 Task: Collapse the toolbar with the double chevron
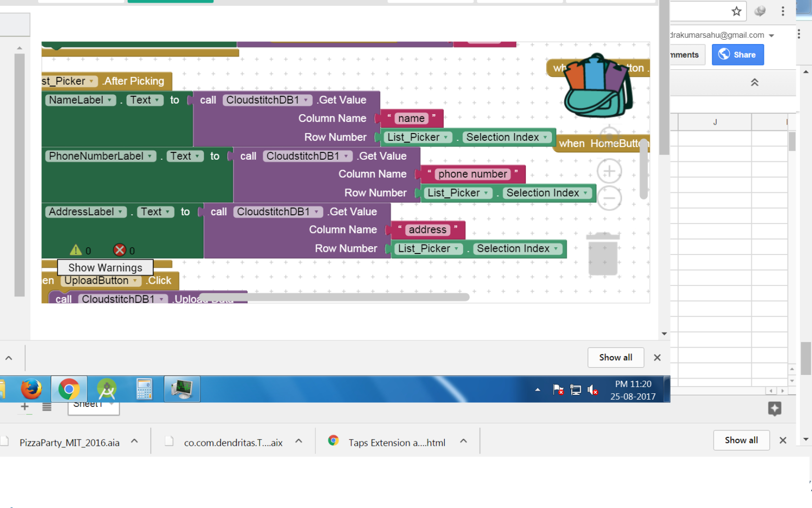pyautogui.click(x=754, y=82)
